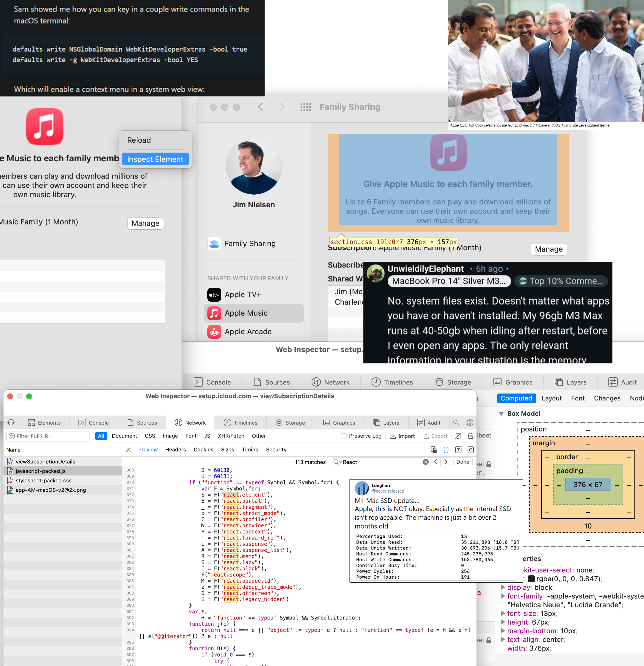The height and width of the screenshot is (666, 644).
Task: Choose Inspect Element from the context menu
Action: tap(155, 159)
